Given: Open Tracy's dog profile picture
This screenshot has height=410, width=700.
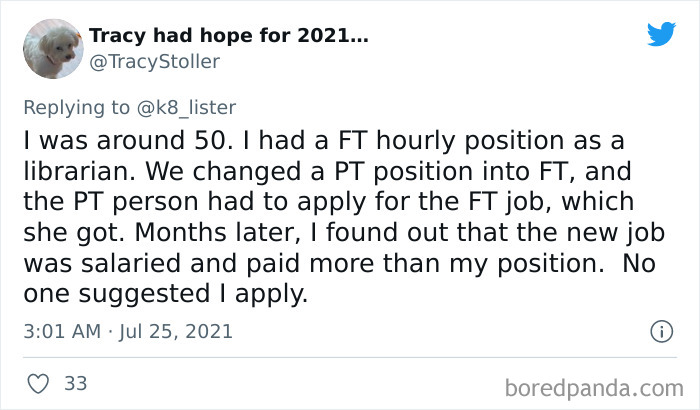Looking at the screenshot, I should click(52, 49).
